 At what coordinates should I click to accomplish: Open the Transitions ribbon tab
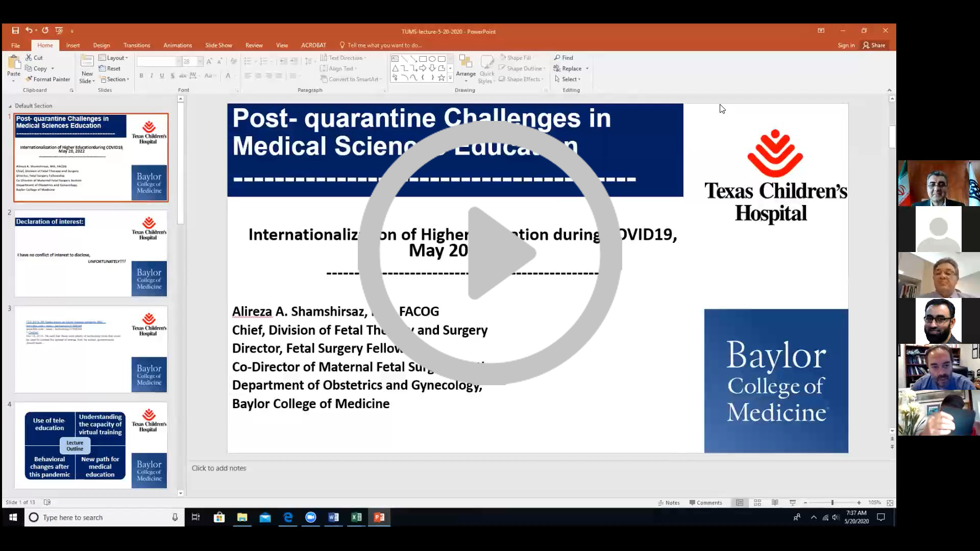tap(136, 45)
